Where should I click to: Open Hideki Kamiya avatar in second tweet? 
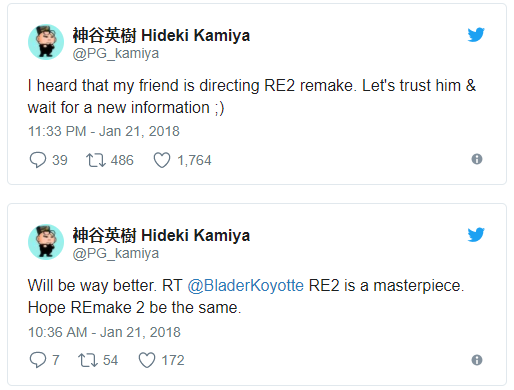[x=46, y=242]
